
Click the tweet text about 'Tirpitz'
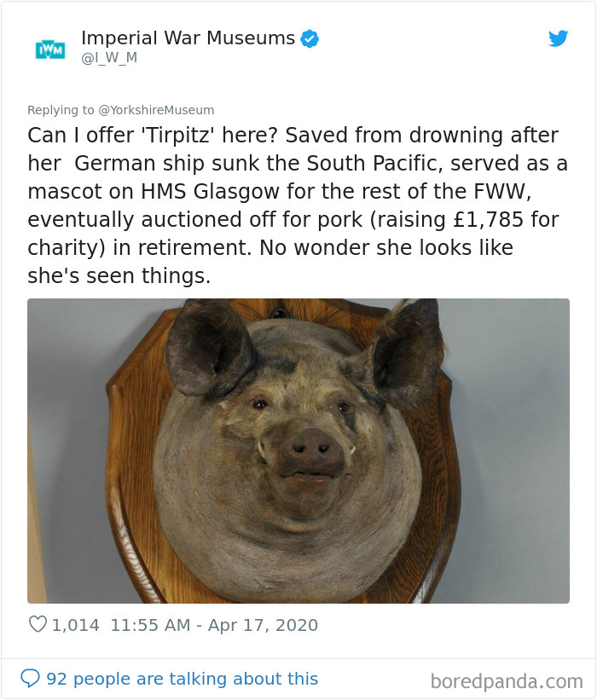pos(297,205)
